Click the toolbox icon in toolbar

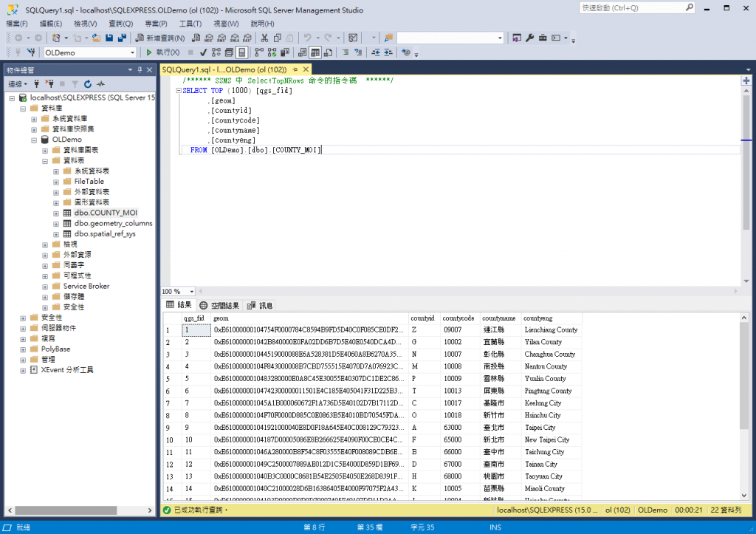(x=543, y=38)
